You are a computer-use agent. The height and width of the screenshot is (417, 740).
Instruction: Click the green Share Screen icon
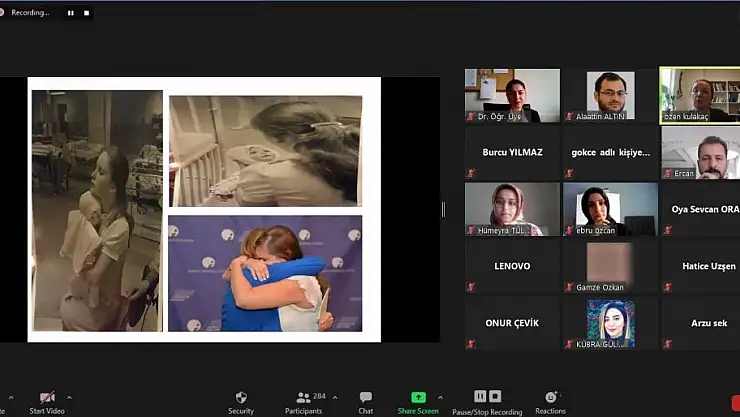coord(418,398)
